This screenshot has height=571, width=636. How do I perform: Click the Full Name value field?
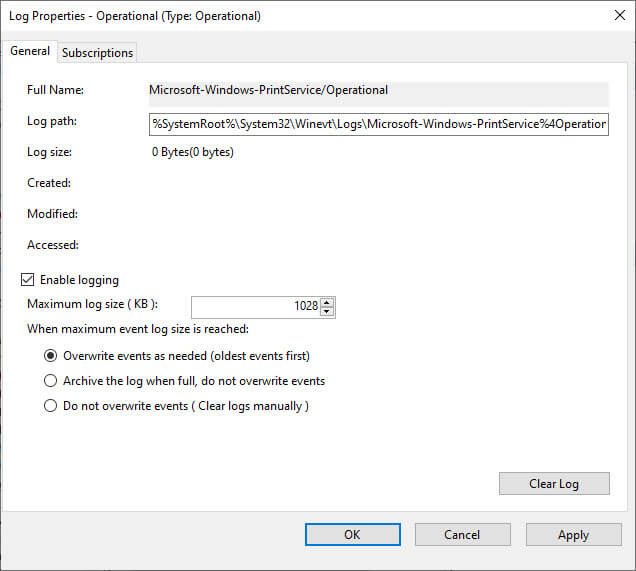tap(378, 91)
